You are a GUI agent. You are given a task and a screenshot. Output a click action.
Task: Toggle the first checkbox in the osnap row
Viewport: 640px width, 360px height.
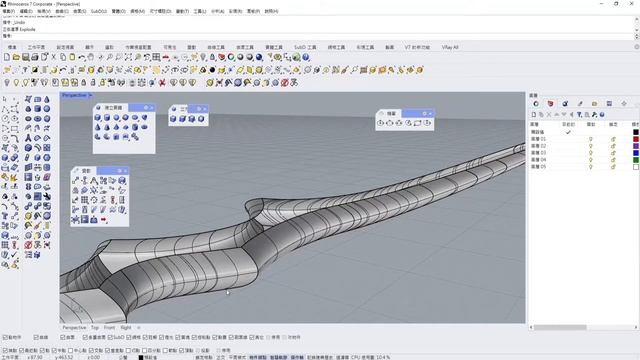(5, 350)
